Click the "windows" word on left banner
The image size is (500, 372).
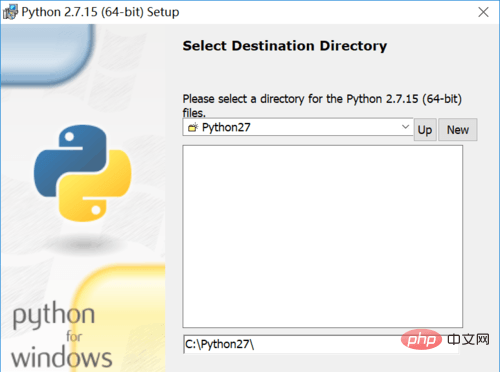(62, 358)
